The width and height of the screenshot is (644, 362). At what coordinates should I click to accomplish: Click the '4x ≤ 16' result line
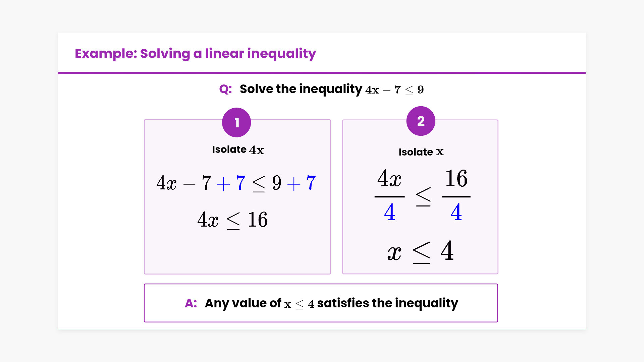tap(232, 220)
